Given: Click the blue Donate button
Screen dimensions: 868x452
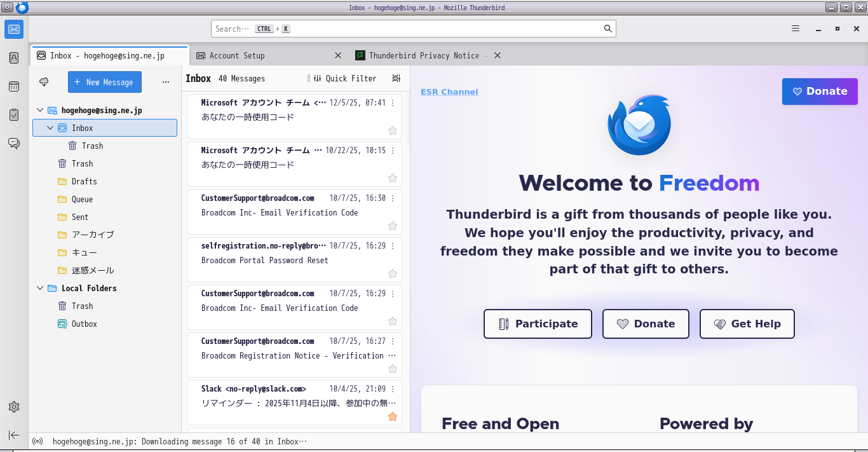Looking at the screenshot, I should [820, 92].
